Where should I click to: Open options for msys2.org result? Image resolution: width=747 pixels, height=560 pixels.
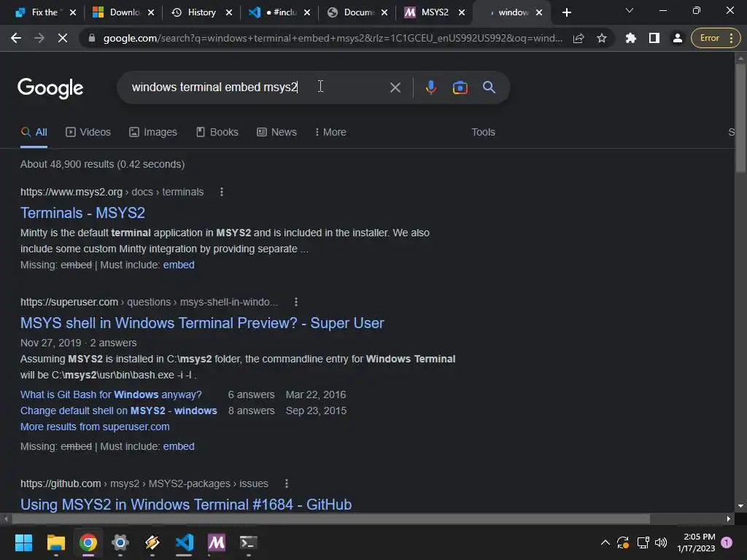coord(222,192)
